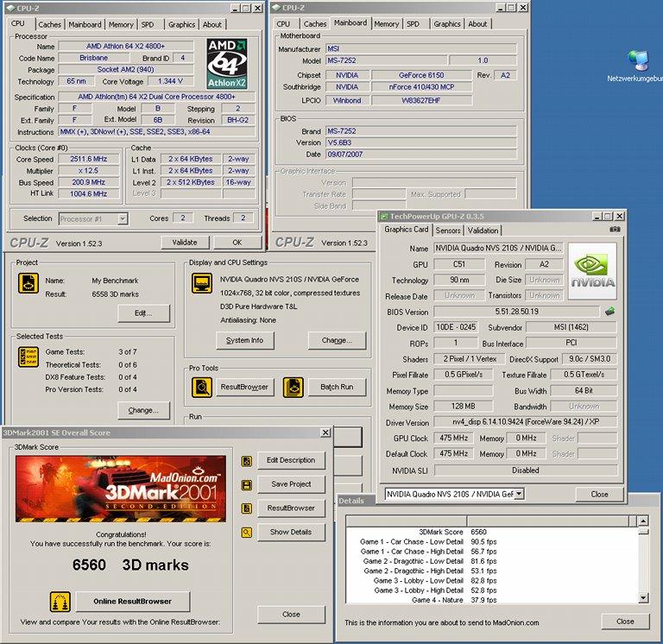Select Graphics tab in right CPU-Z window
The width and height of the screenshot is (663, 644).
point(446,24)
